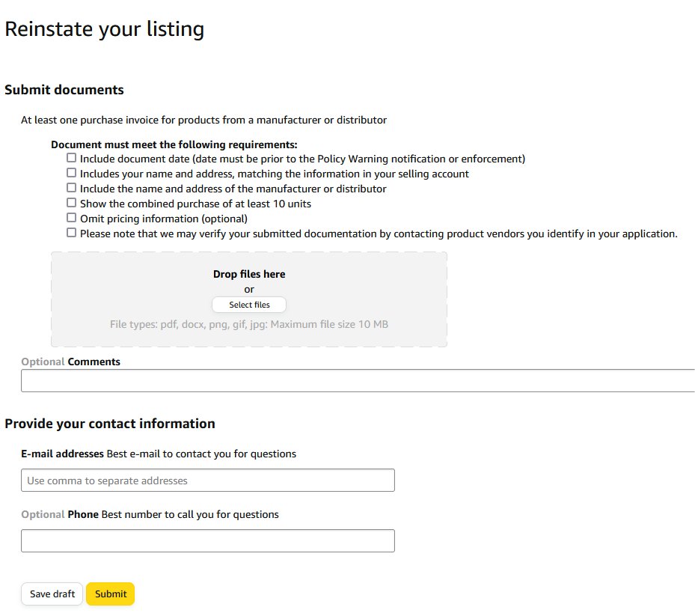Check the combined purchase of 10 units box
The width and height of the screenshot is (695, 616).
click(x=71, y=203)
